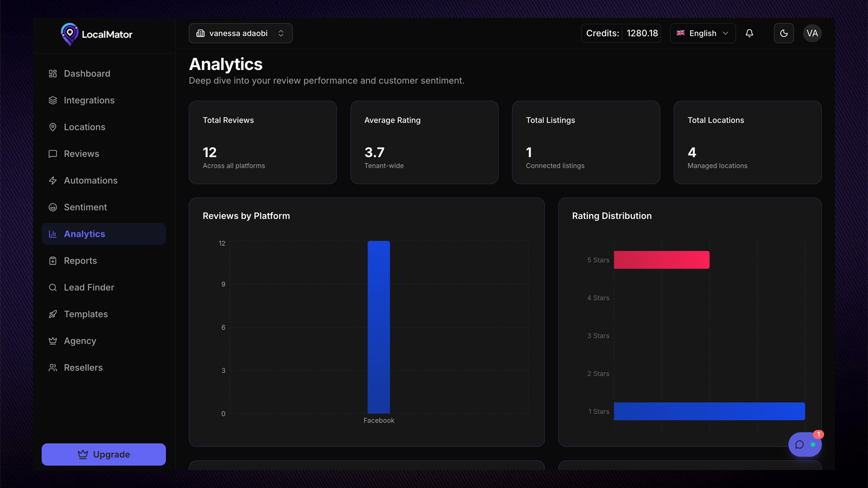Open Reviews using the speech bubble icon
The width and height of the screenshot is (868, 488).
click(53, 153)
